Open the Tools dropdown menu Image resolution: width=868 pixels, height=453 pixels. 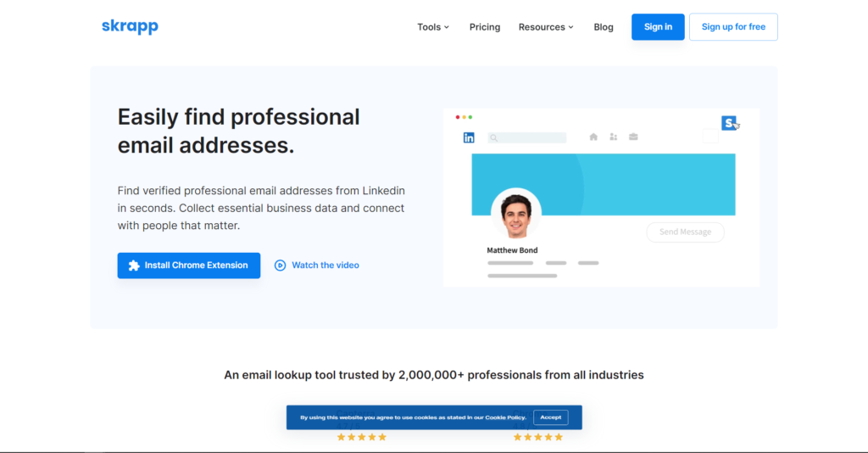[x=433, y=27]
